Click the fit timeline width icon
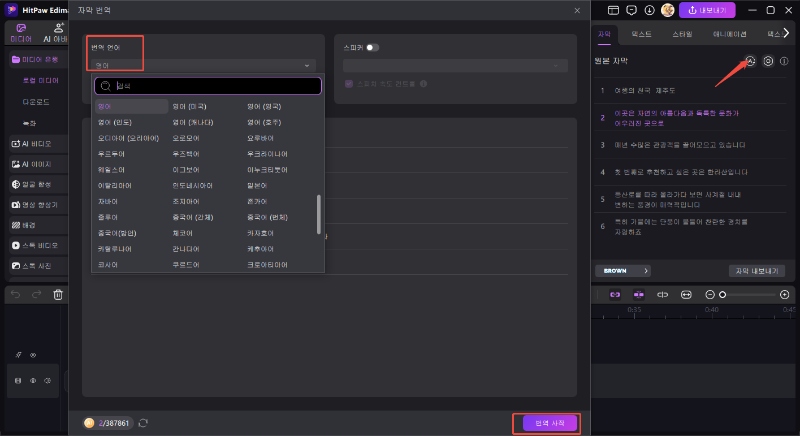The width and height of the screenshot is (800, 436). (x=686, y=295)
